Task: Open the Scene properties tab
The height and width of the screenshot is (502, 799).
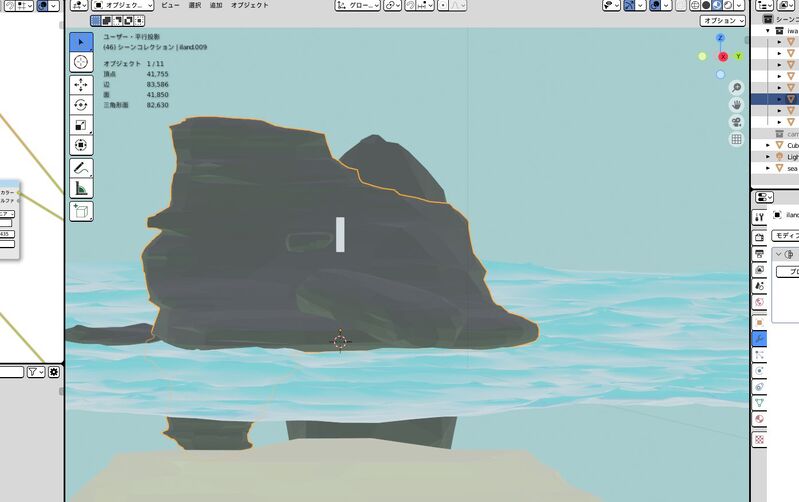Action: point(759,286)
